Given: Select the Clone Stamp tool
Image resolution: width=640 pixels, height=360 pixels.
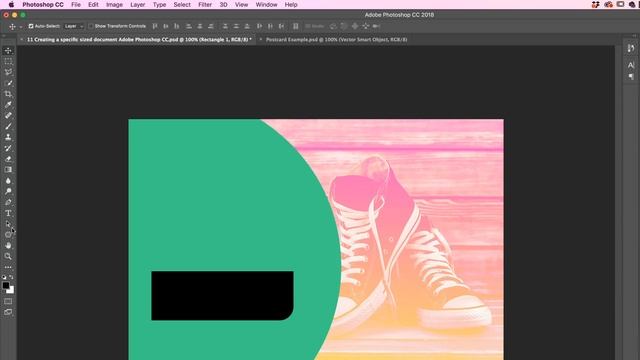Looking at the screenshot, I should coord(8,137).
